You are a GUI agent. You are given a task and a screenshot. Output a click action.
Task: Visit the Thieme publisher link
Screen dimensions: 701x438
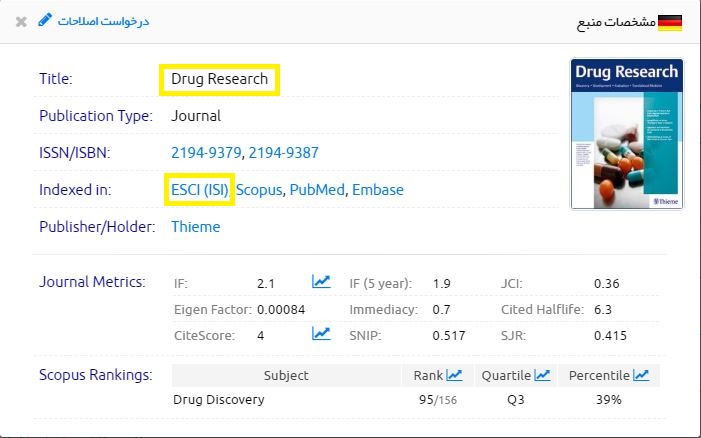click(x=196, y=227)
